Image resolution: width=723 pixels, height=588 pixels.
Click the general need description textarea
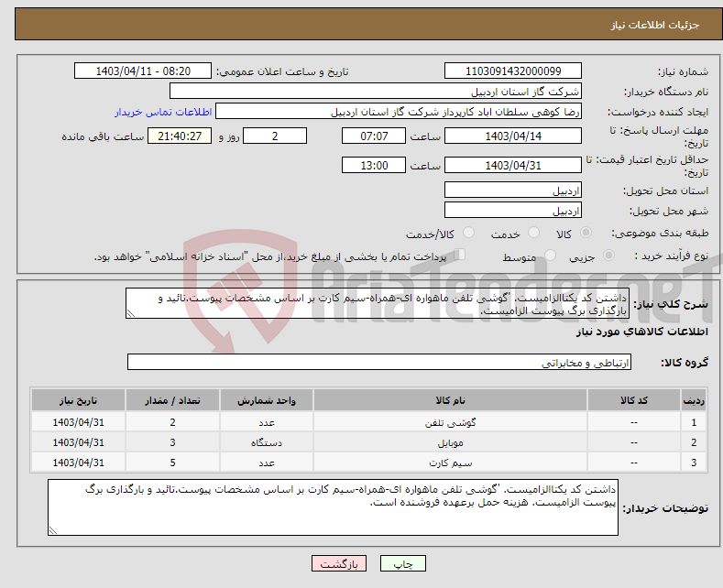click(x=378, y=303)
